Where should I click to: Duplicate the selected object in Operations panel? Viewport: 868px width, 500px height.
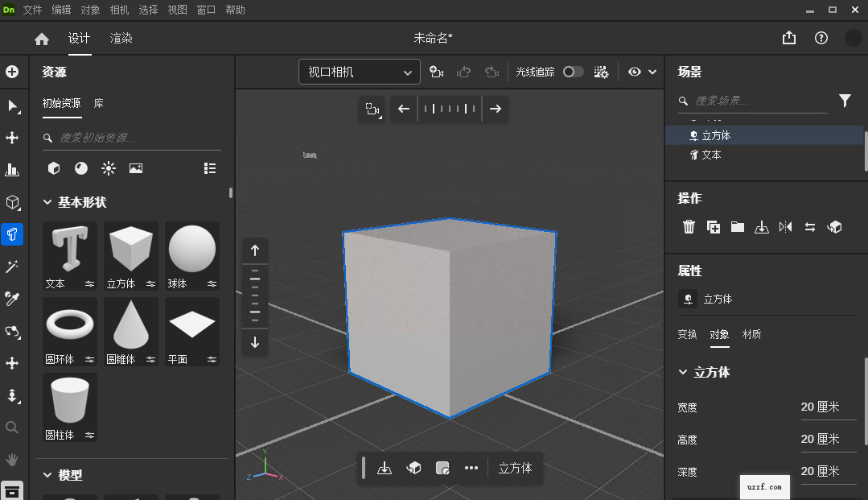713,227
